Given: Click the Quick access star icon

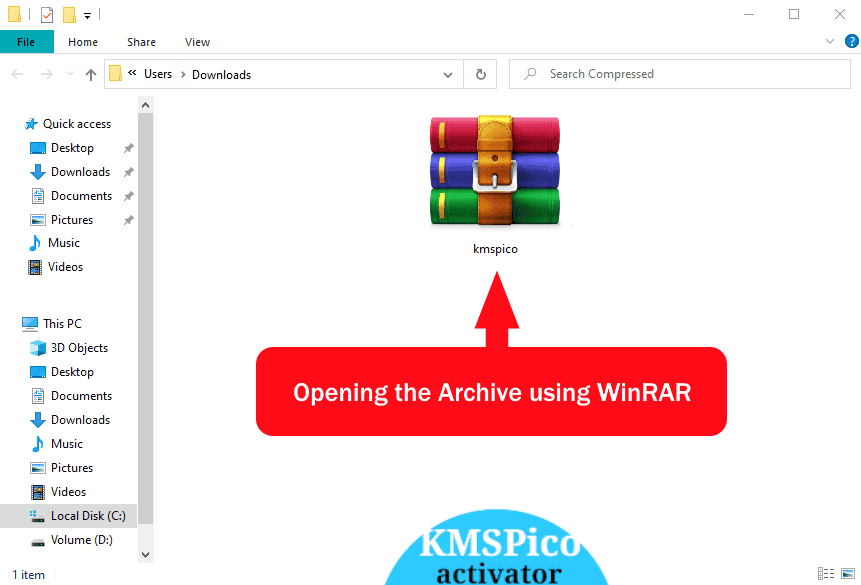Looking at the screenshot, I should pos(31,124).
